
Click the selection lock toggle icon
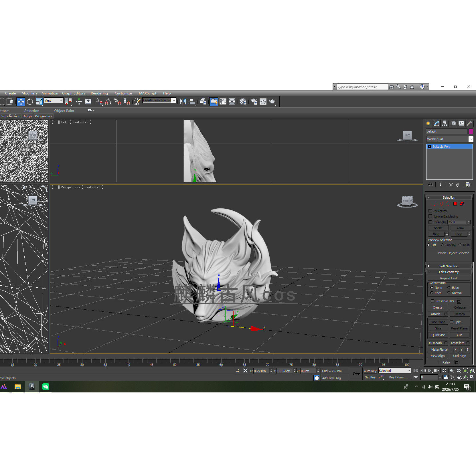(x=238, y=371)
